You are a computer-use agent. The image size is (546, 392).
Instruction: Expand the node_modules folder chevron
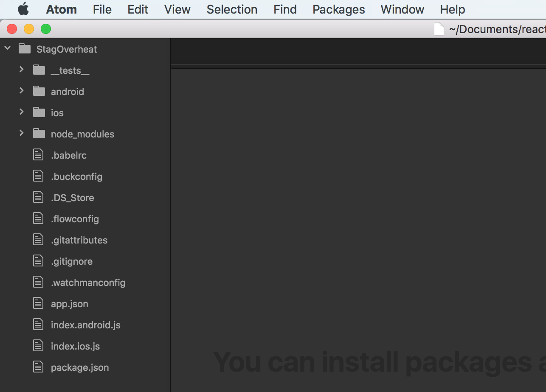(x=22, y=133)
